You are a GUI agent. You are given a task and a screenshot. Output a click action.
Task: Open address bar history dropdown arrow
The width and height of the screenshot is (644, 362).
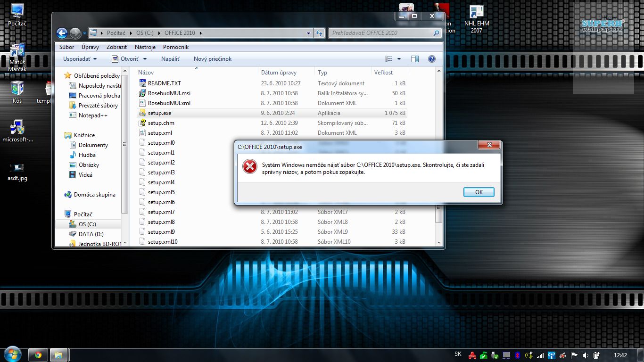coord(308,33)
